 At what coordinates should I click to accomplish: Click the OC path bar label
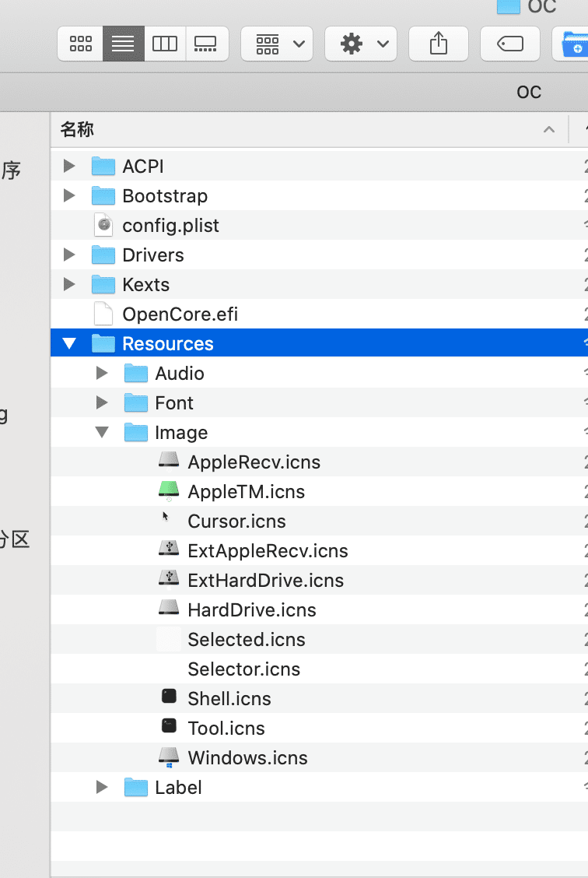(529, 92)
